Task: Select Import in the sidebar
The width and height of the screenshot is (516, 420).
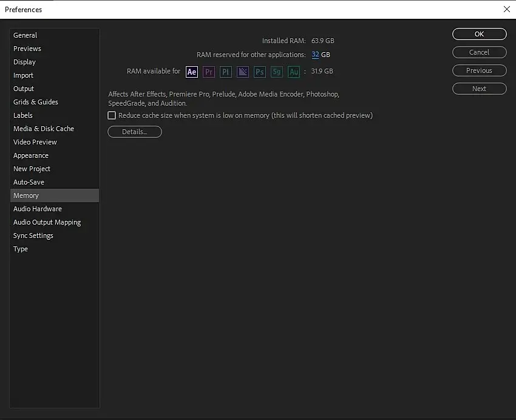Action: pyautogui.click(x=55, y=75)
